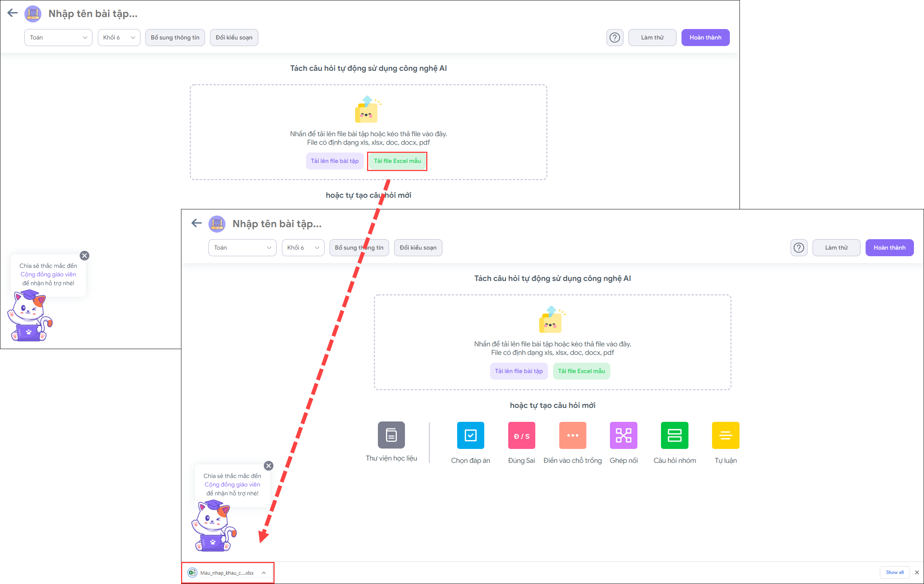This screenshot has width=924, height=584.
Task: Choose the Điền vào chỗ trống icon
Action: 572,435
